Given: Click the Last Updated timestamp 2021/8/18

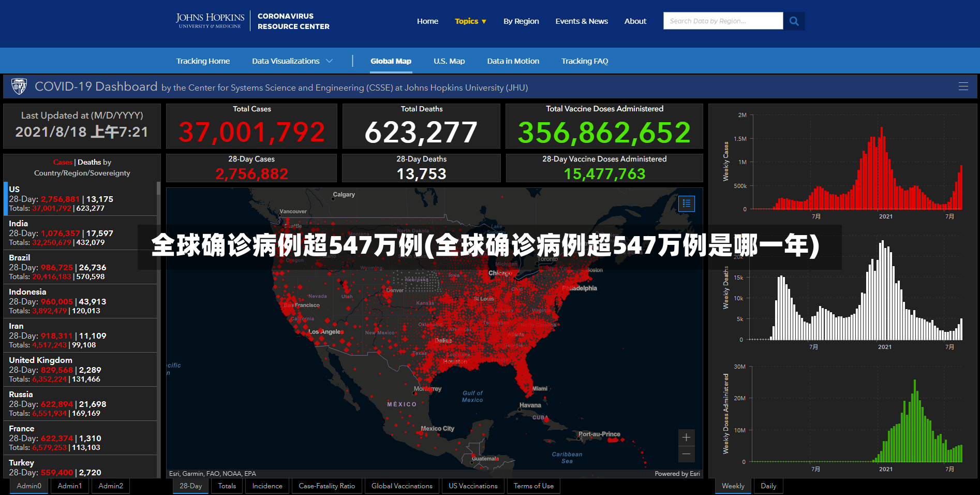Looking at the screenshot, I should click(82, 132).
